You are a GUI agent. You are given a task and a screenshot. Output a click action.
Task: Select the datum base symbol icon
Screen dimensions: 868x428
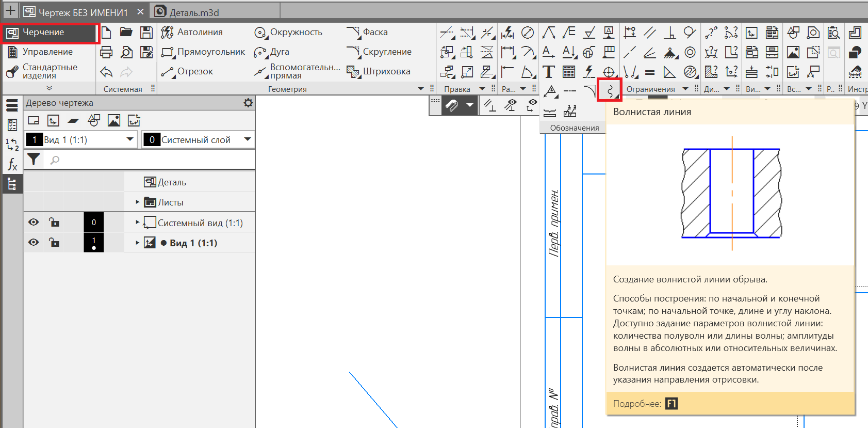coord(609,33)
